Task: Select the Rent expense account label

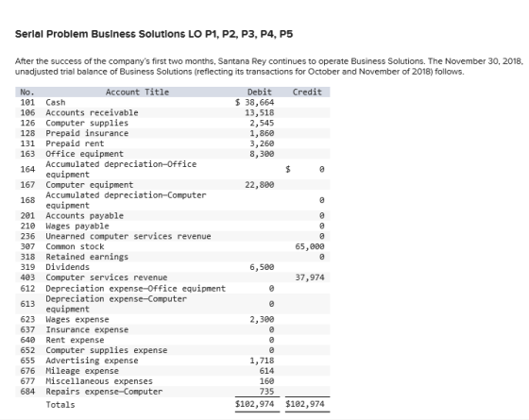Action: (x=75, y=340)
